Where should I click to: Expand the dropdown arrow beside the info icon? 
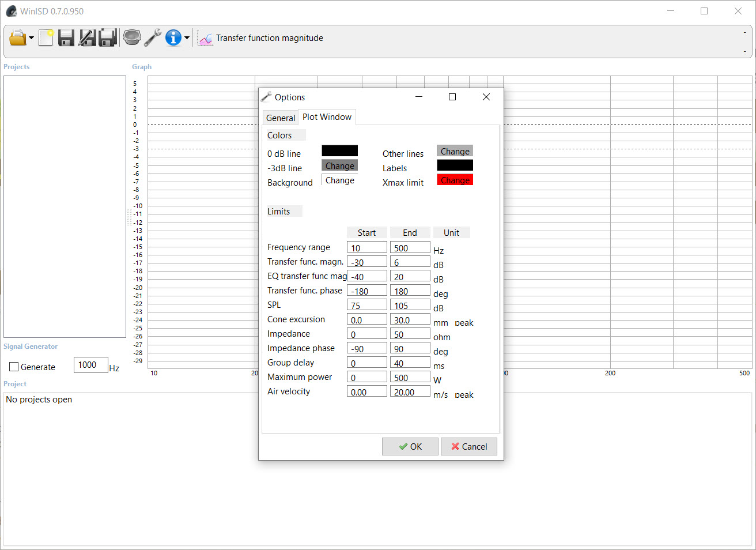187,39
